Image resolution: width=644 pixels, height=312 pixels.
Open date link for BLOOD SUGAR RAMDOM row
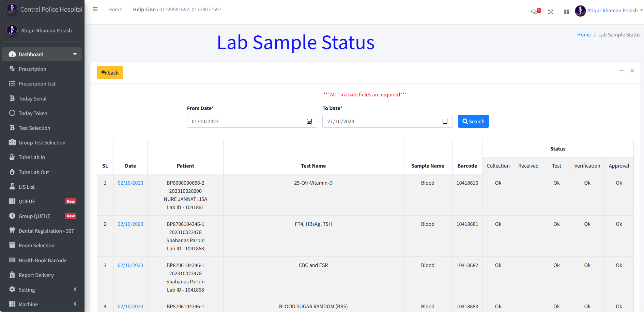[131, 307]
